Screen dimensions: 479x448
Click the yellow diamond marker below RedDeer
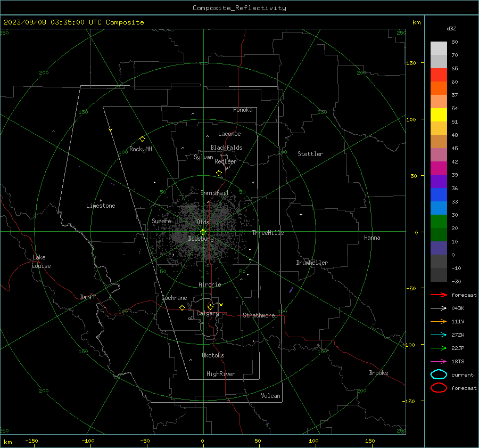219,173
